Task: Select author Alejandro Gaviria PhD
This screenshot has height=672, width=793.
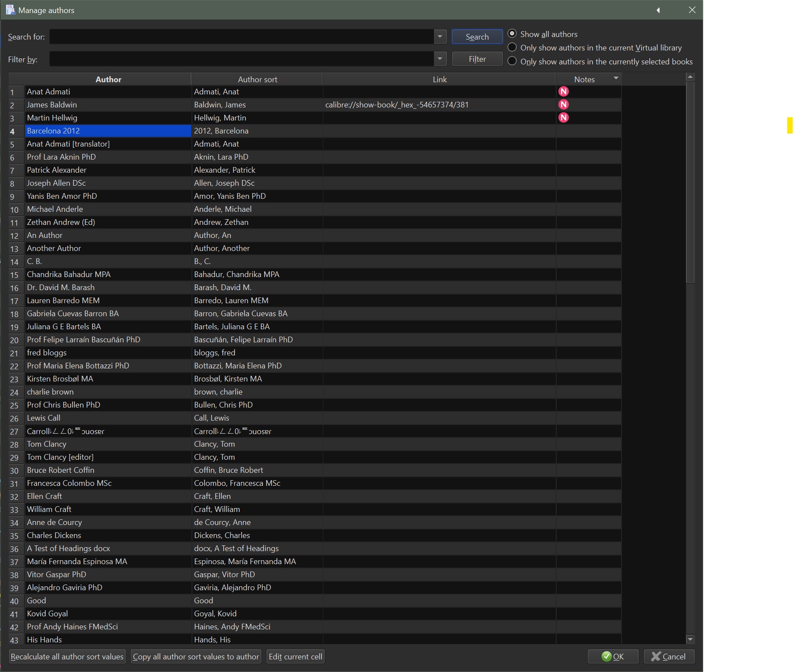Action: coord(108,587)
